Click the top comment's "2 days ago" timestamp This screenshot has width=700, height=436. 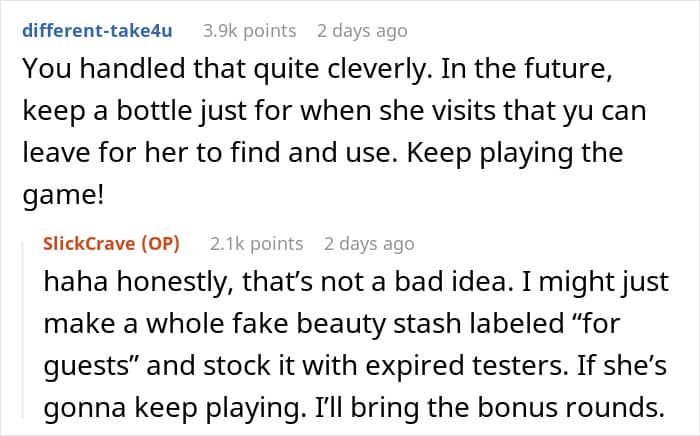(362, 31)
